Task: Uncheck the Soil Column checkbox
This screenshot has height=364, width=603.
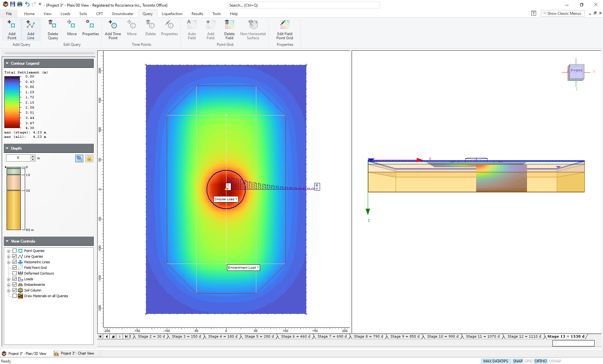Action: coord(14,290)
